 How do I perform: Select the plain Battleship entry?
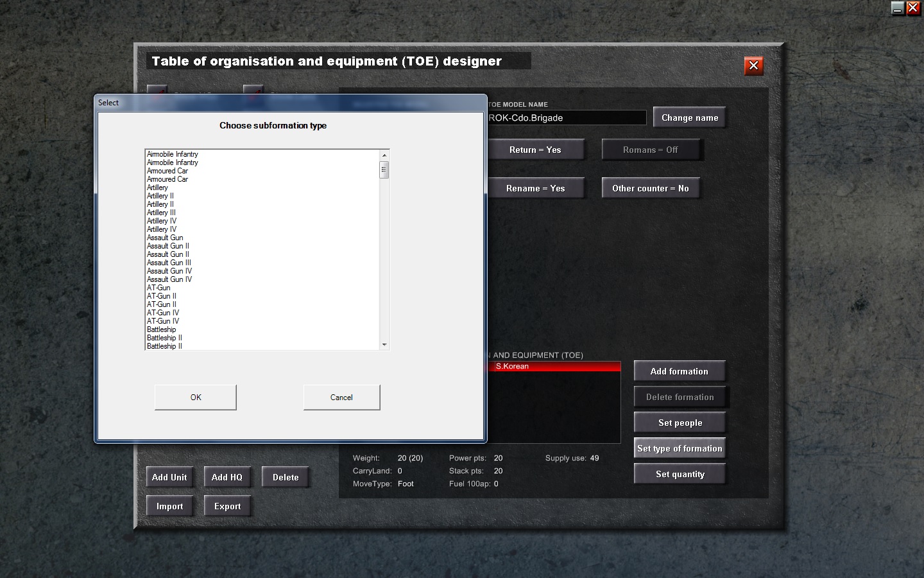(161, 329)
